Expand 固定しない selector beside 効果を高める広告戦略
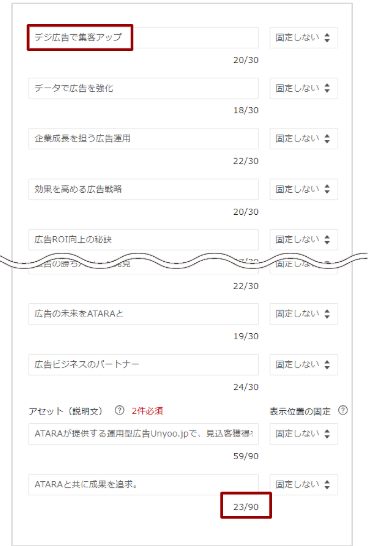This screenshot has height=546, width=369. click(x=304, y=189)
